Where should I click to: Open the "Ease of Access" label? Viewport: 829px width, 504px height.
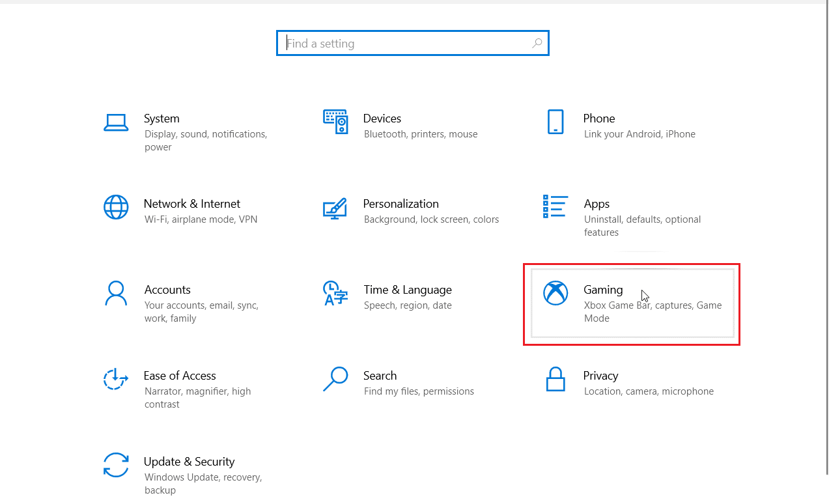click(x=180, y=376)
